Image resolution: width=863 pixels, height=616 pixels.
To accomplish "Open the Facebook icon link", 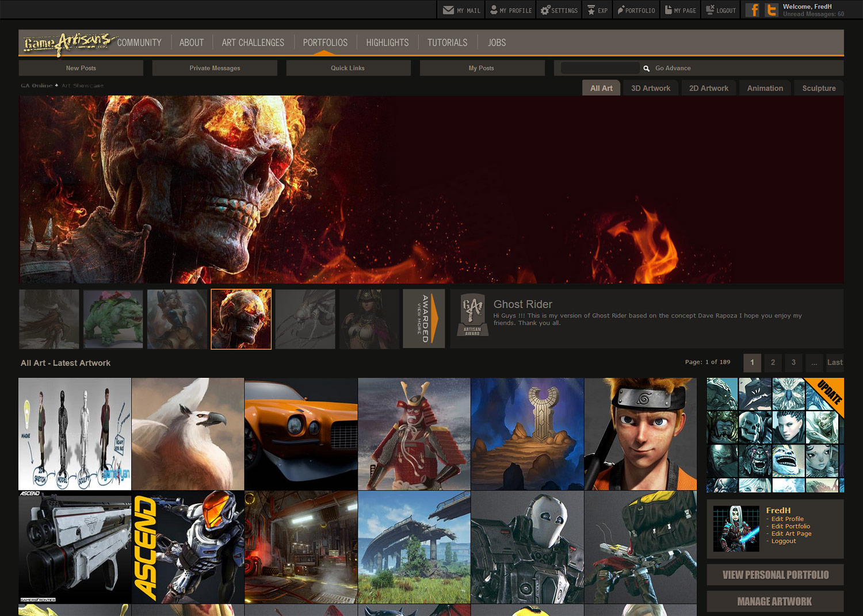I will click(x=753, y=10).
